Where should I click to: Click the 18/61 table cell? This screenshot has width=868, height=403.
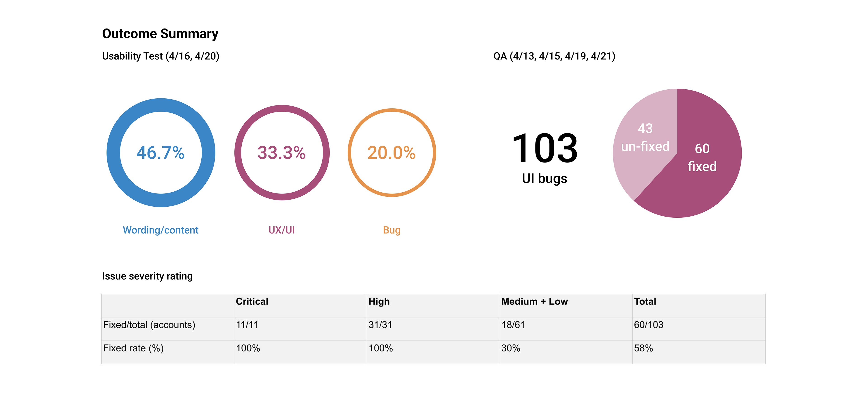[x=513, y=325]
